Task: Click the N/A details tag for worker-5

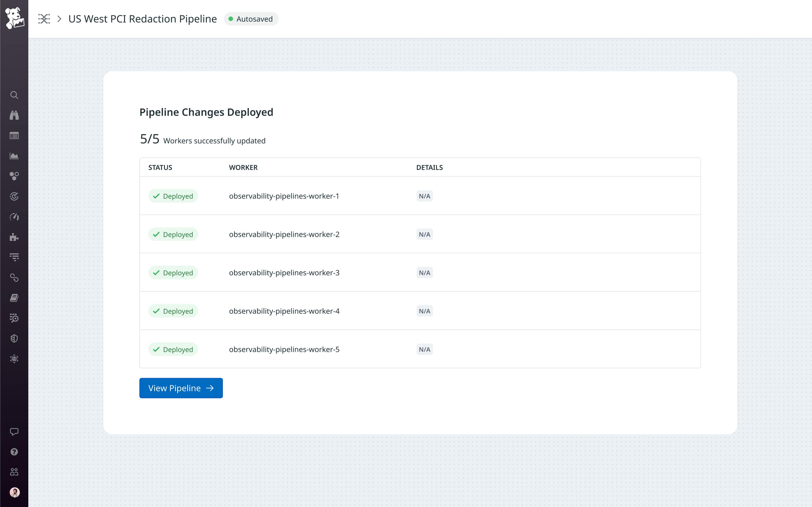Action: [x=424, y=349]
